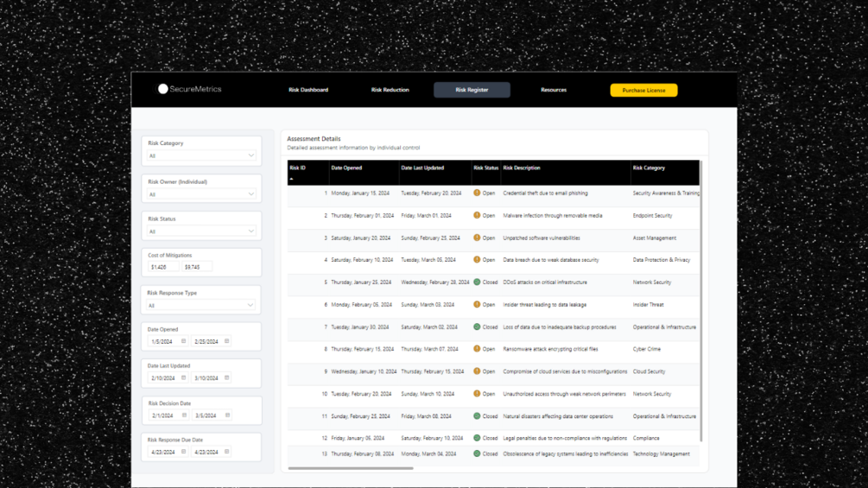Open calendar for Date Opened end date
The image size is (868, 488).
[227, 341]
